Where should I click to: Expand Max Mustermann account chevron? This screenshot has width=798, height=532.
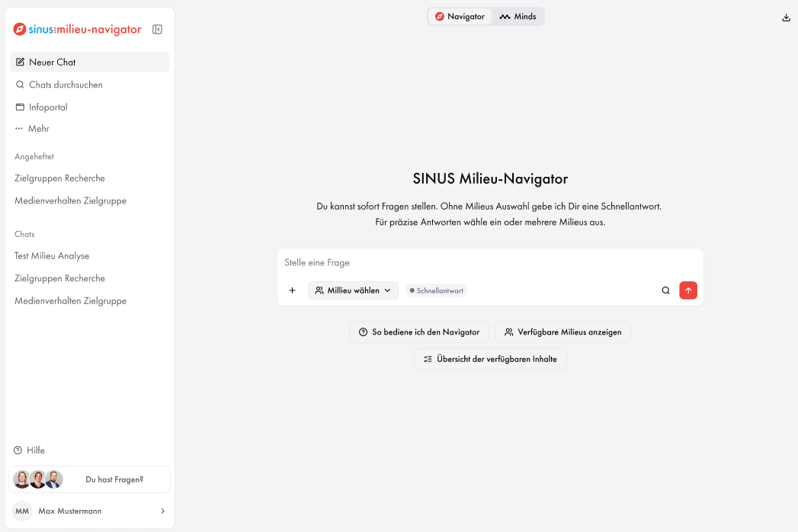(163, 511)
